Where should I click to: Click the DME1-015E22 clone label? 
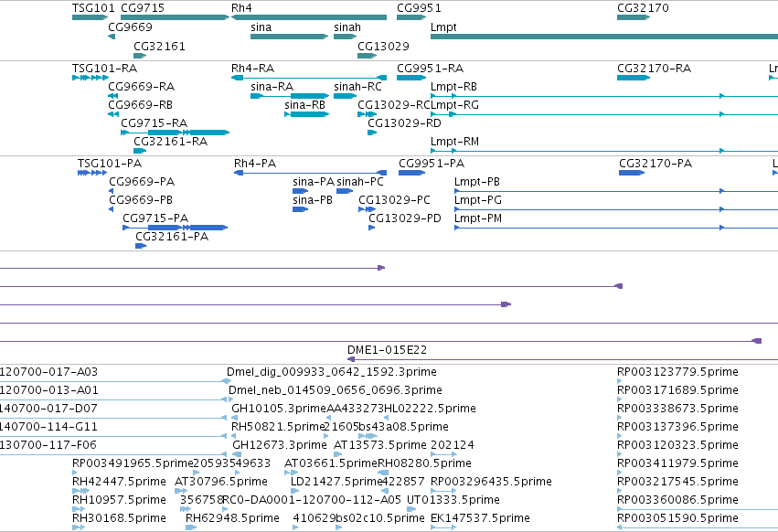387,350
